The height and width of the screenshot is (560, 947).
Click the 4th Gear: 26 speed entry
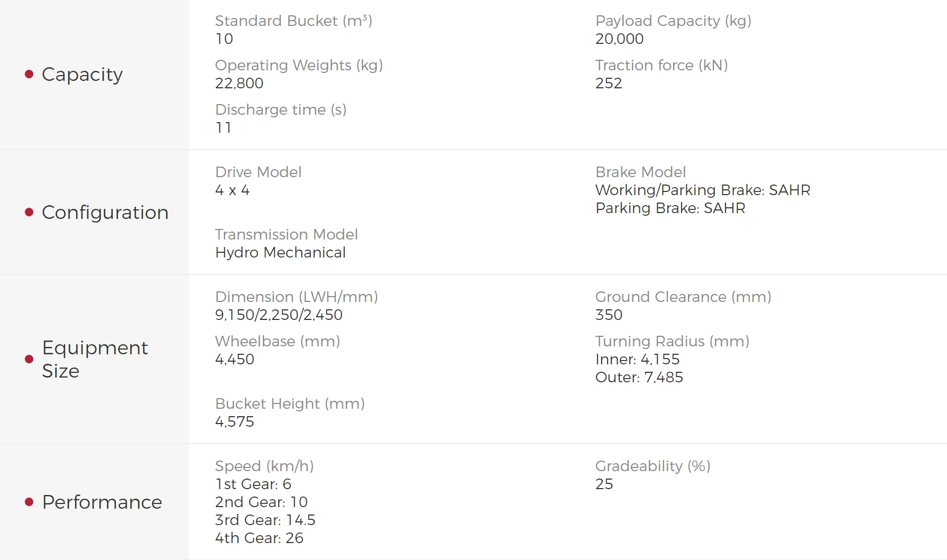click(260, 538)
